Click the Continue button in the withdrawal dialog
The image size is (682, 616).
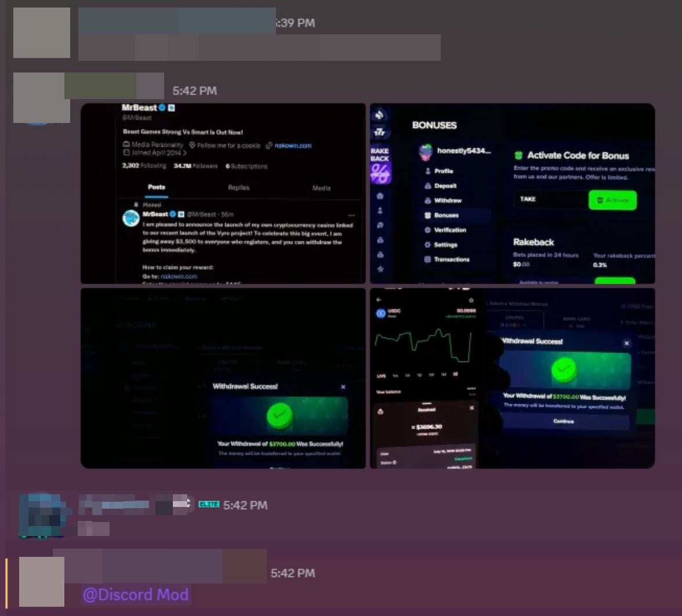coord(564,421)
